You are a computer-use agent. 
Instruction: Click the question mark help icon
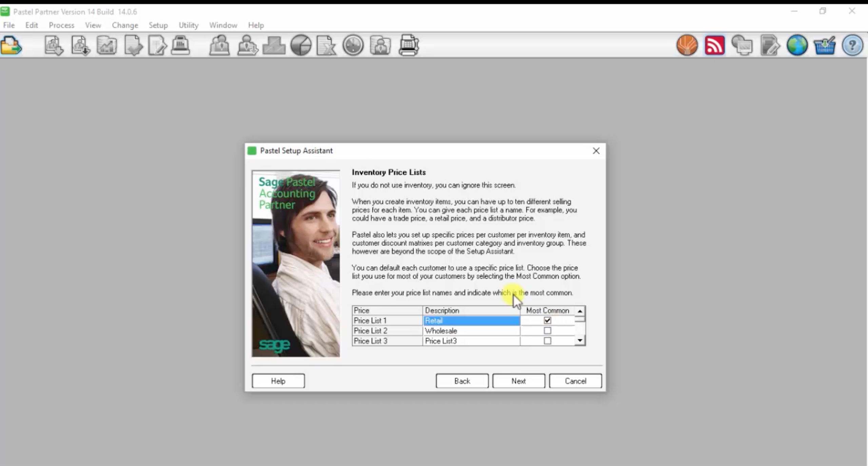[x=852, y=45]
